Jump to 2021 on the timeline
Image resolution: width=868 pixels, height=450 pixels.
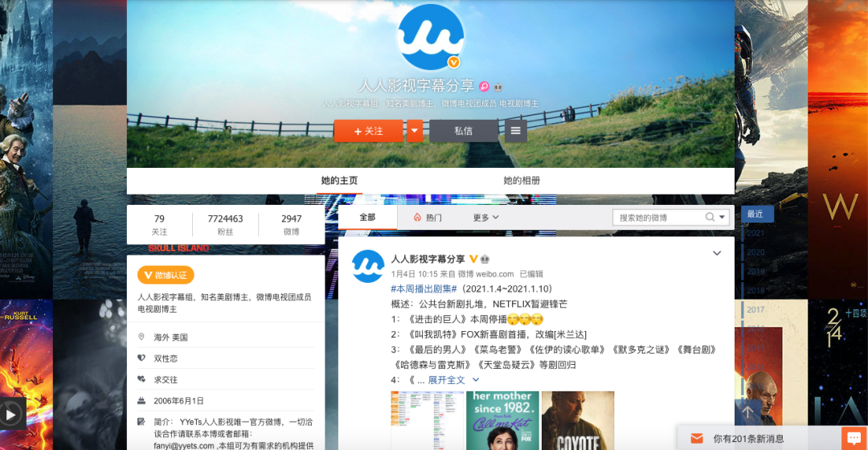755,233
